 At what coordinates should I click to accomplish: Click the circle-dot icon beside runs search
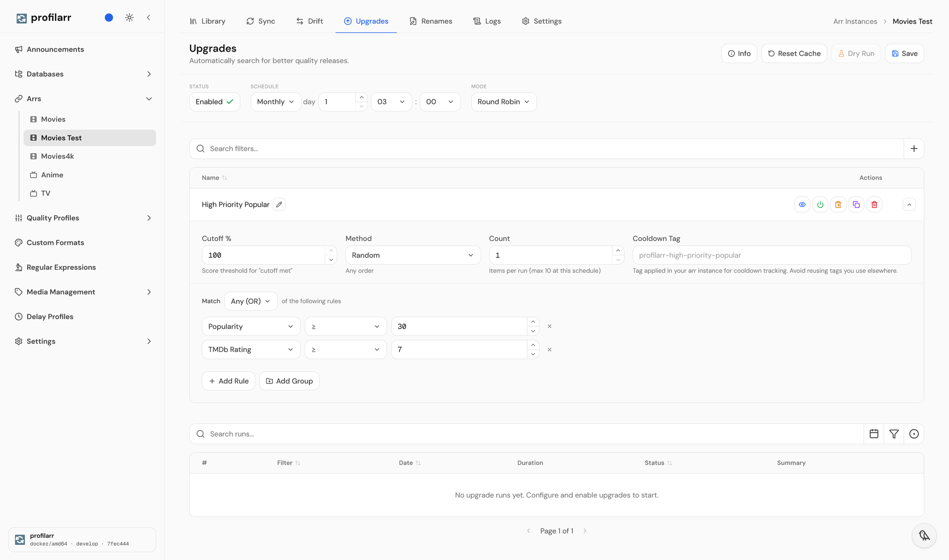point(914,434)
